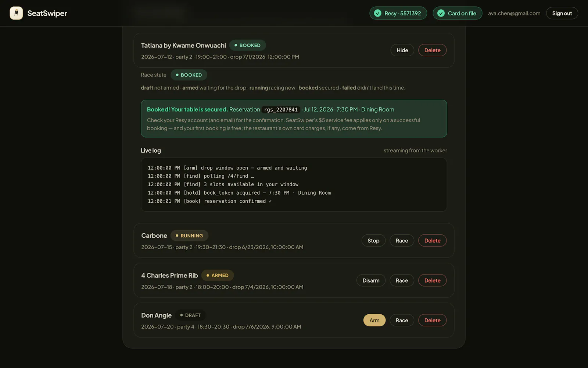
Task: Race the Don Angie reservation
Action: [402, 320]
